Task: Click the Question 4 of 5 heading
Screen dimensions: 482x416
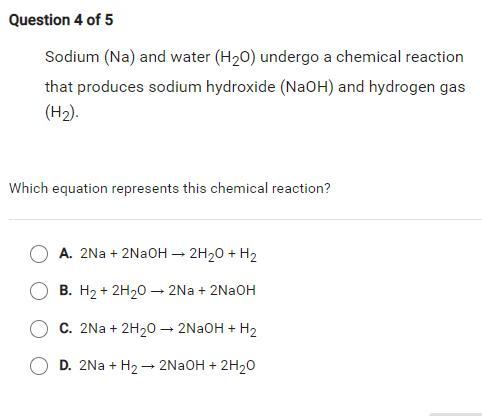Action: (x=61, y=20)
